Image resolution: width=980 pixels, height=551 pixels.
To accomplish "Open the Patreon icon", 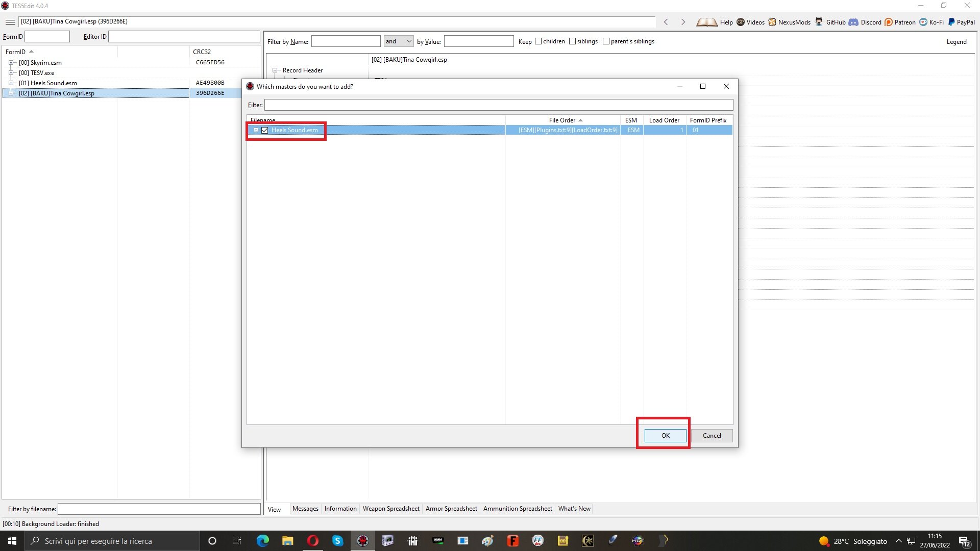I will (889, 22).
